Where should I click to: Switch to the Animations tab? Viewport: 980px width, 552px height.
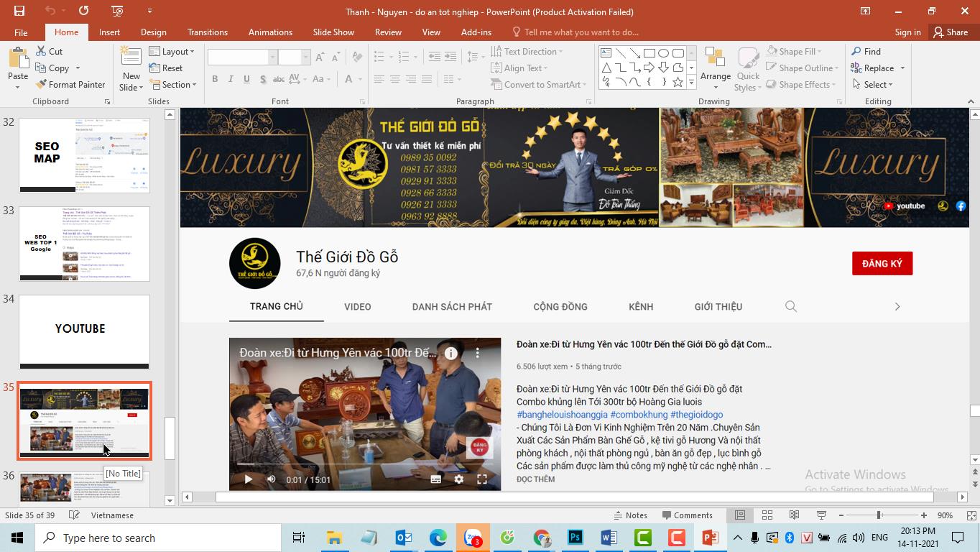(x=270, y=32)
